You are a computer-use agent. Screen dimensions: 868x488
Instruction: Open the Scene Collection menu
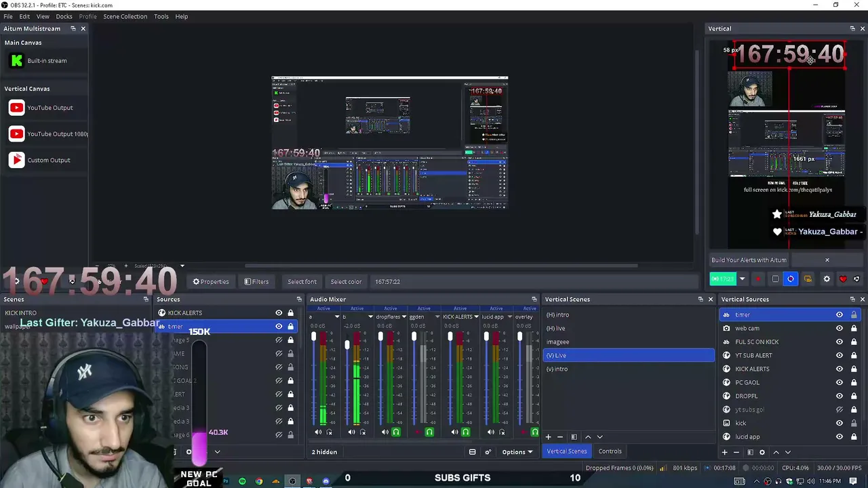click(125, 16)
